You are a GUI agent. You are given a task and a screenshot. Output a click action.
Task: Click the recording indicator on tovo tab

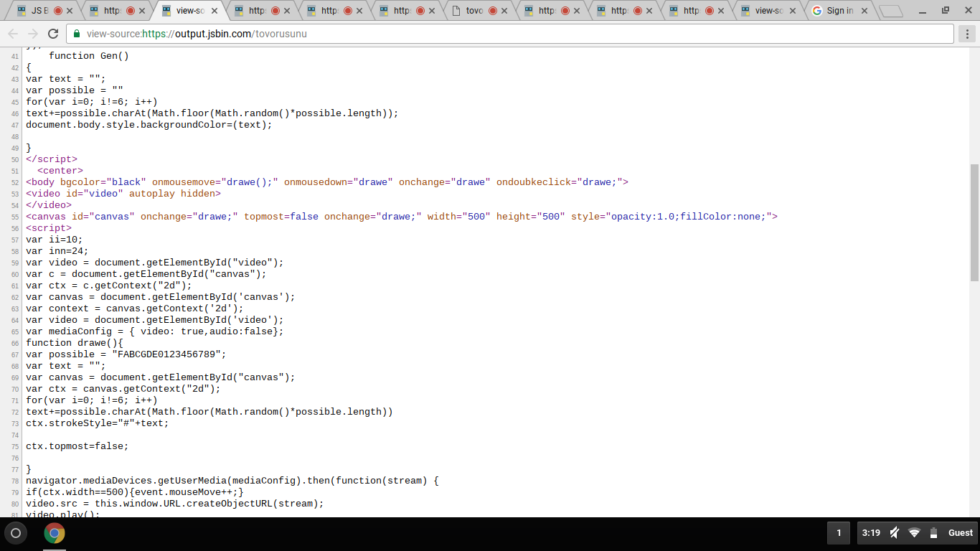pos(493,11)
